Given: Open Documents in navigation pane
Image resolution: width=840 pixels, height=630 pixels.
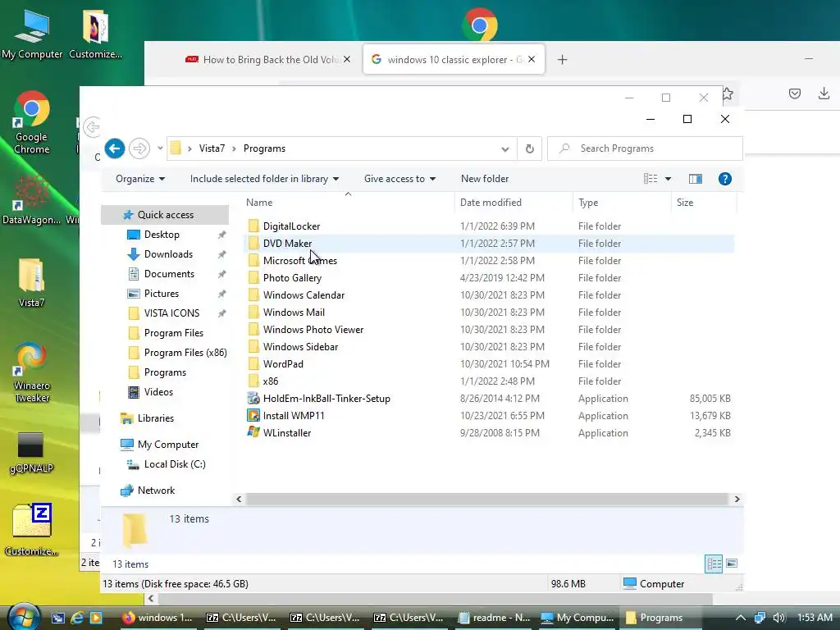Looking at the screenshot, I should click(169, 274).
